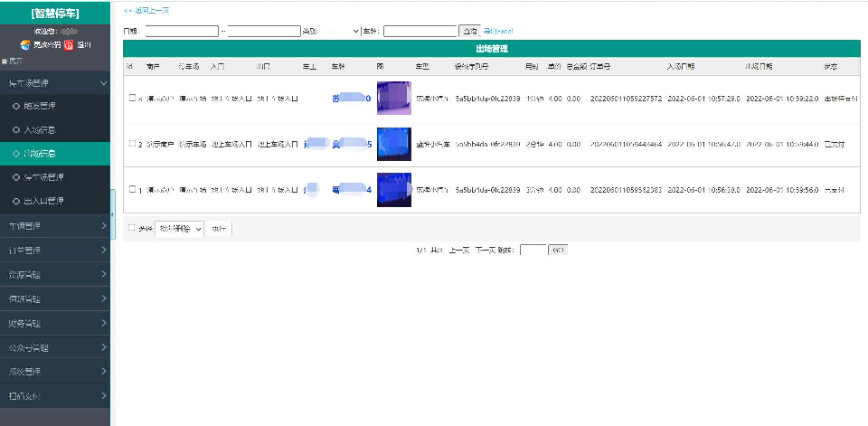Image resolution: width=868 pixels, height=426 pixels.
Task: Open the dark blue car photo in row 1
Action: pos(394,190)
